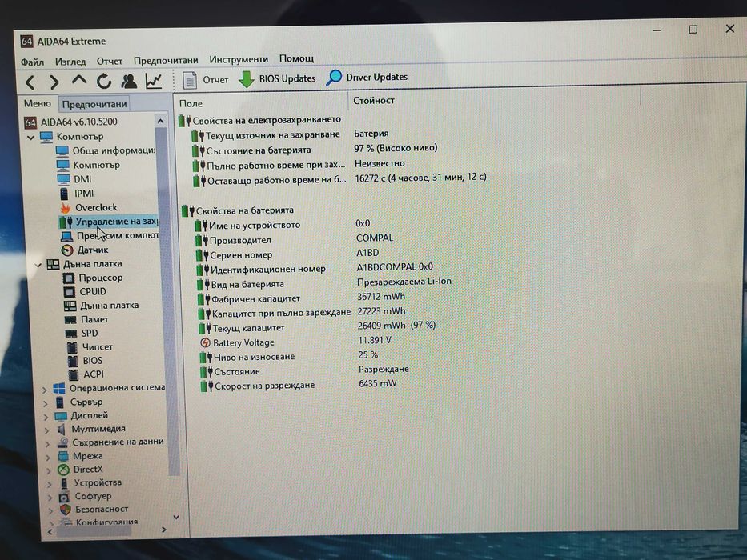This screenshot has height=560, width=747.
Task: Refresh the page with the circular arrow icon
Action: coord(104,82)
